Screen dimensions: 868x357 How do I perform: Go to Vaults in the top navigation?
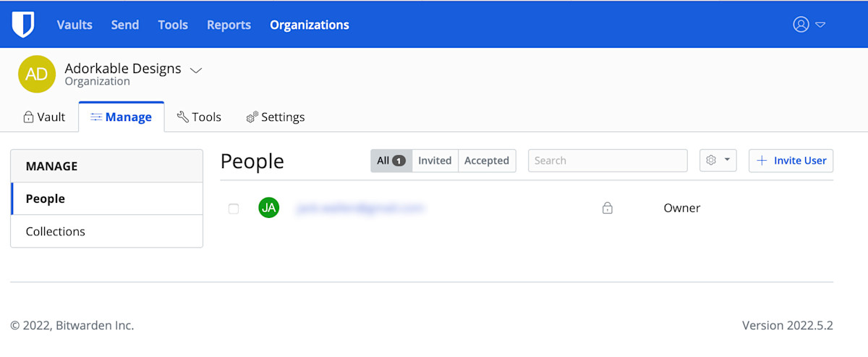pos(75,25)
